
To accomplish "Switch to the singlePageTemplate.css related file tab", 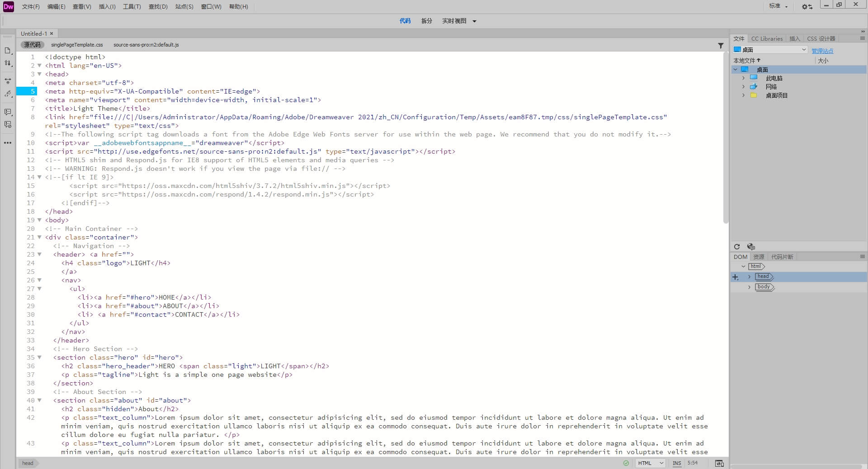I will [x=76, y=45].
